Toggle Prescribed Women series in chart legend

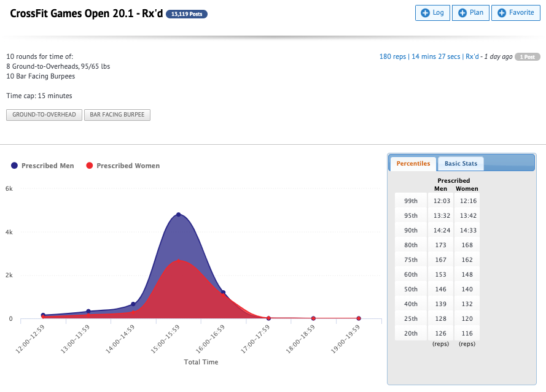coord(123,166)
